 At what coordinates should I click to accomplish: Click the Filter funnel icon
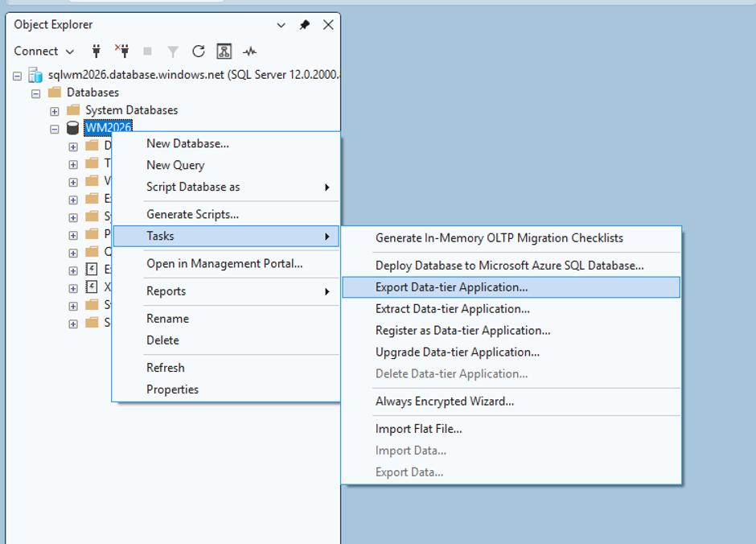pyautogui.click(x=173, y=52)
